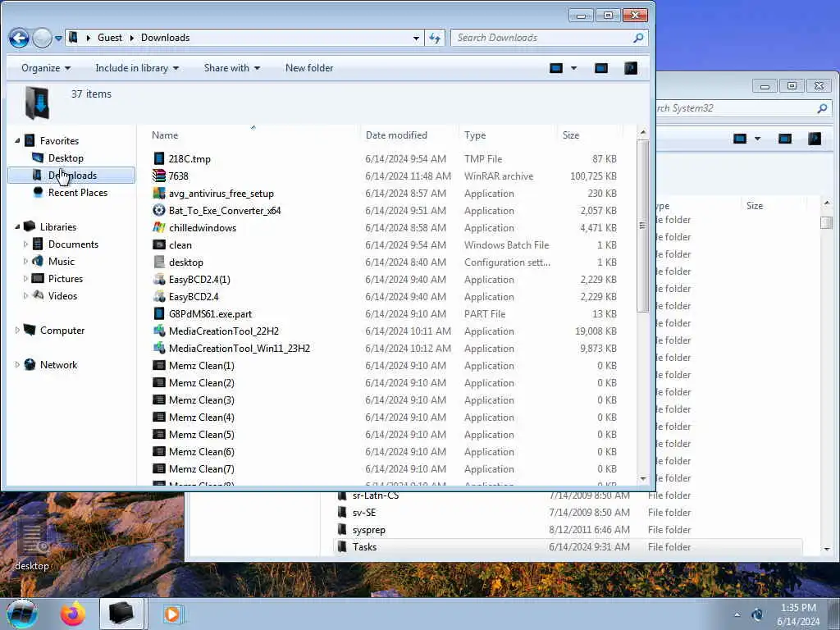Viewport: 840px width, 630px height.
Task: Select the Music library icon
Action: coord(38,262)
